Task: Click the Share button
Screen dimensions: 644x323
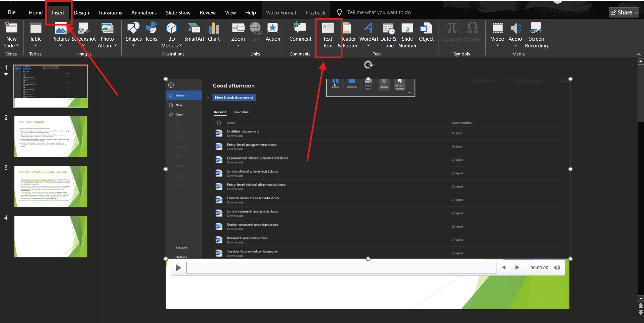Action: point(624,12)
